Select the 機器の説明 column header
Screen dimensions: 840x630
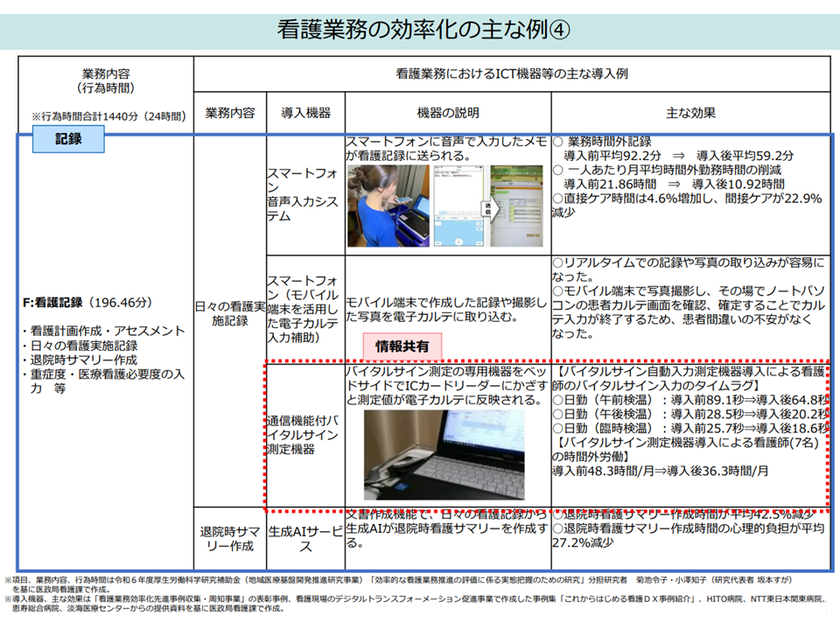pyautogui.click(x=447, y=113)
